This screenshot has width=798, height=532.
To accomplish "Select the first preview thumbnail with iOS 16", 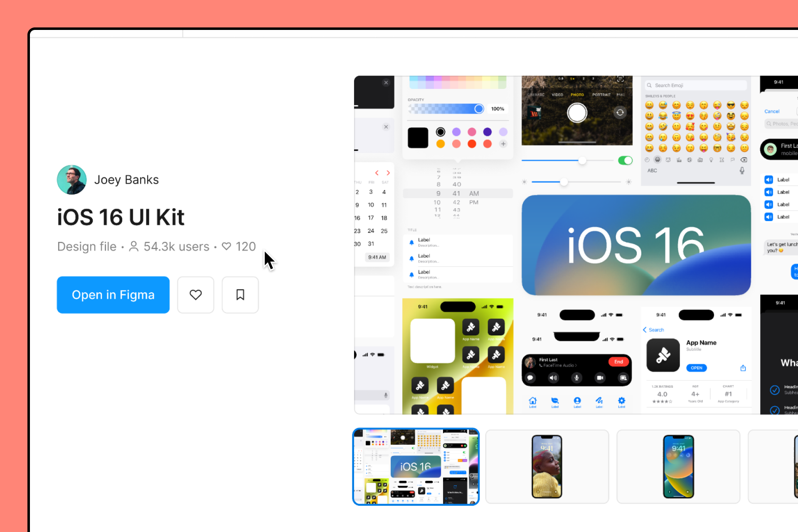I will (416, 466).
